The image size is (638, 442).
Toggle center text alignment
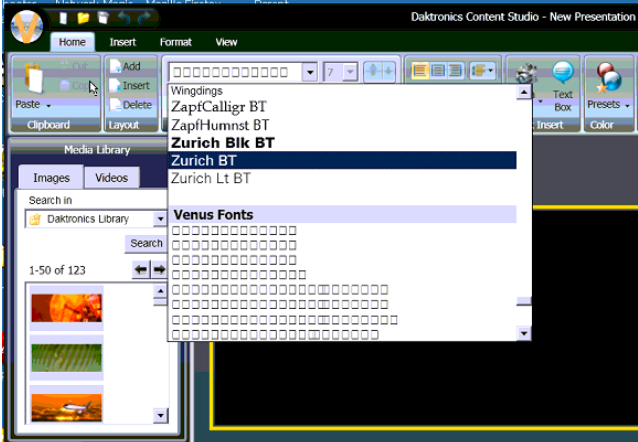pos(437,71)
